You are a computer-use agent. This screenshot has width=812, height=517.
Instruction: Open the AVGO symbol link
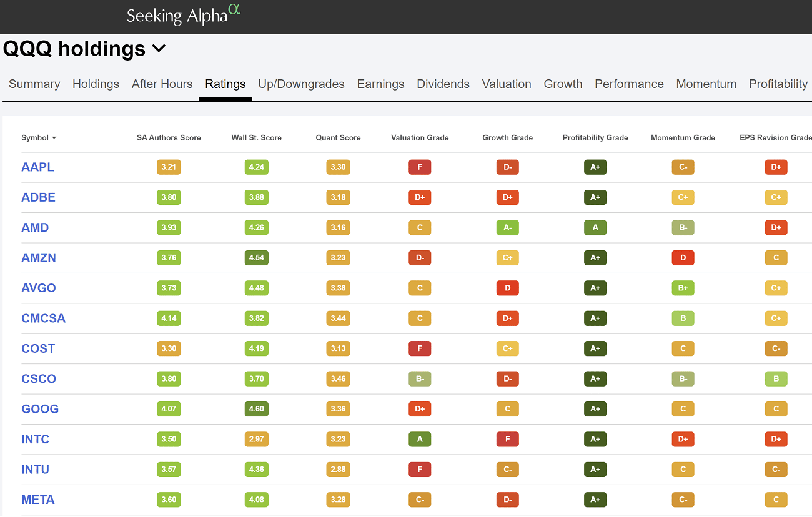pos(39,288)
